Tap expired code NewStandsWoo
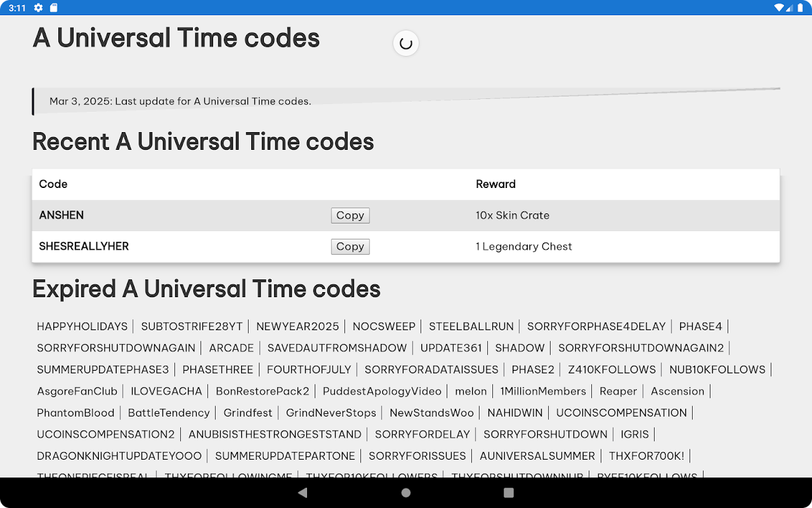The width and height of the screenshot is (812, 508). pyautogui.click(x=432, y=413)
